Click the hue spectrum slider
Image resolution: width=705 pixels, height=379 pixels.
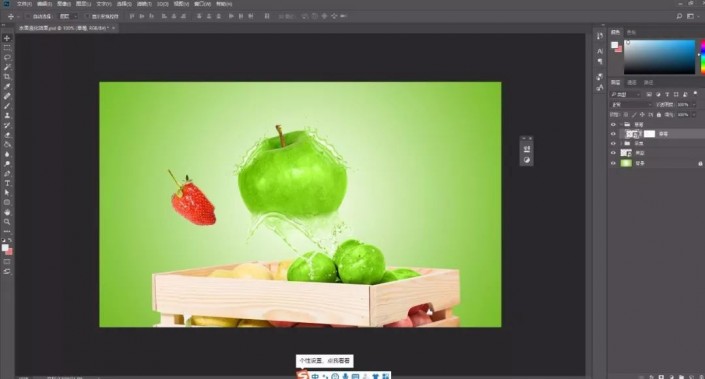pos(702,57)
